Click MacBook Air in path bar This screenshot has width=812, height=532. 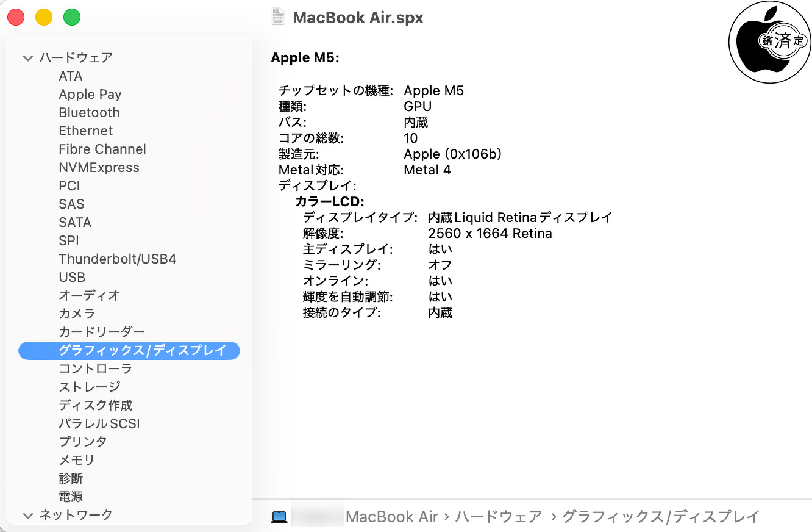[x=391, y=517]
